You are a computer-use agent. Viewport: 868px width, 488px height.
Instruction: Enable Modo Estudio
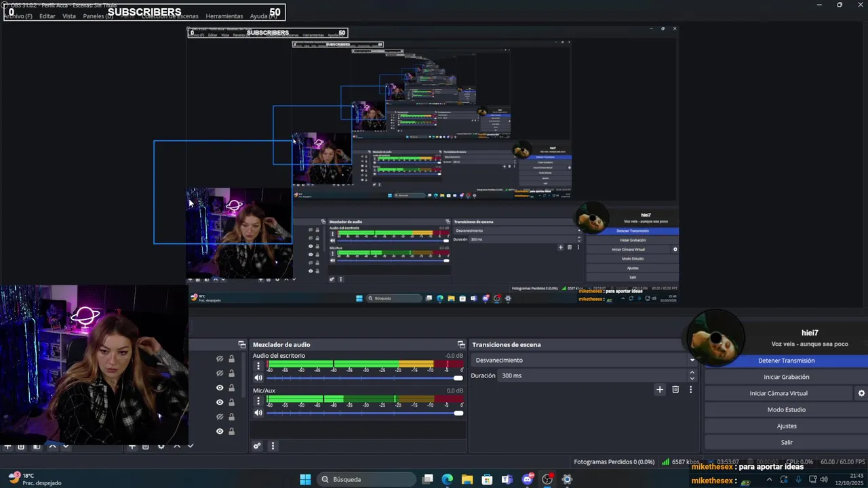(x=786, y=409)
